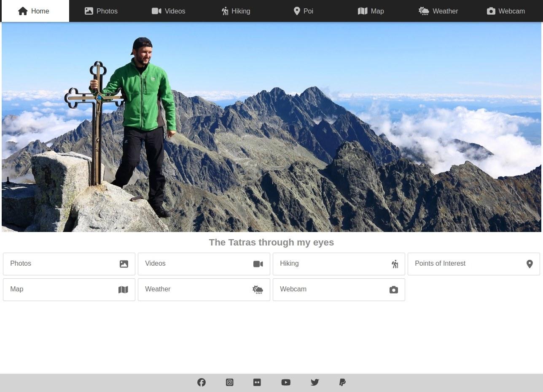Image resolution: width=543 pixels, height=392 pixels.
Task: Follow the Hiking card link
Action: tap(339, 264)
